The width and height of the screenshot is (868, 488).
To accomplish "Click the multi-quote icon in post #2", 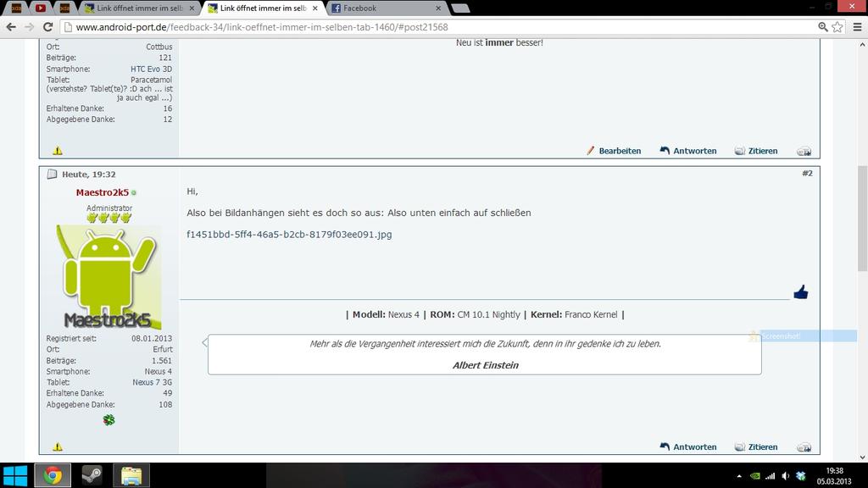I will (x=804, y=447).
